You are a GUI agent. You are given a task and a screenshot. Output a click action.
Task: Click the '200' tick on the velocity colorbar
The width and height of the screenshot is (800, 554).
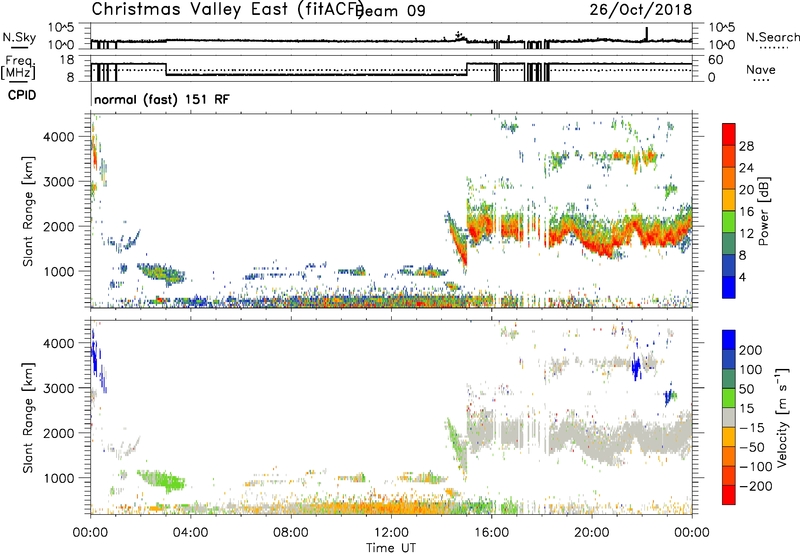point(751,350)
